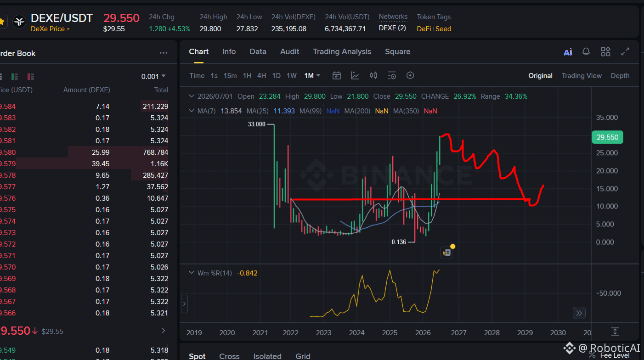
Task: Open the Square tab
Action: [397, 52]
